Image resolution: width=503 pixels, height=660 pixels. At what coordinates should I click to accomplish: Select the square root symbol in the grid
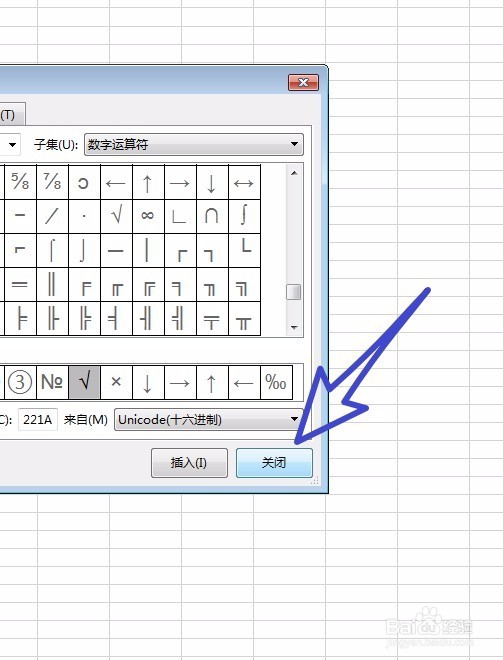point(117,216)
